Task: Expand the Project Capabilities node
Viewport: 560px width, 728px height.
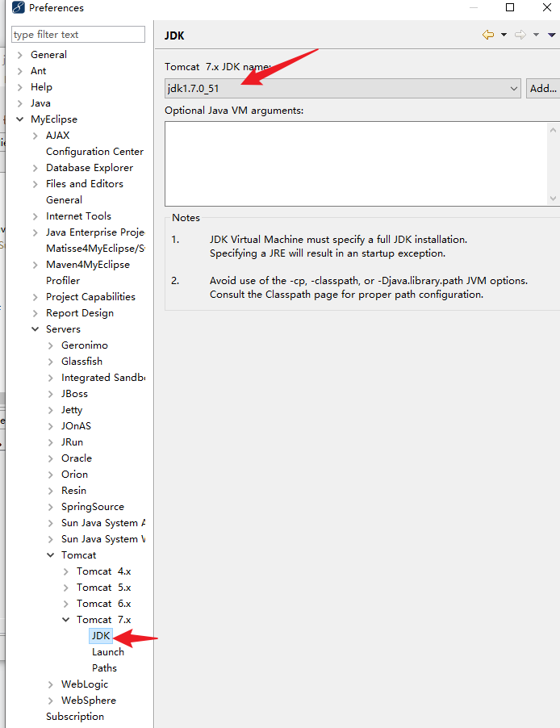Action: click(x=36, y=297)
